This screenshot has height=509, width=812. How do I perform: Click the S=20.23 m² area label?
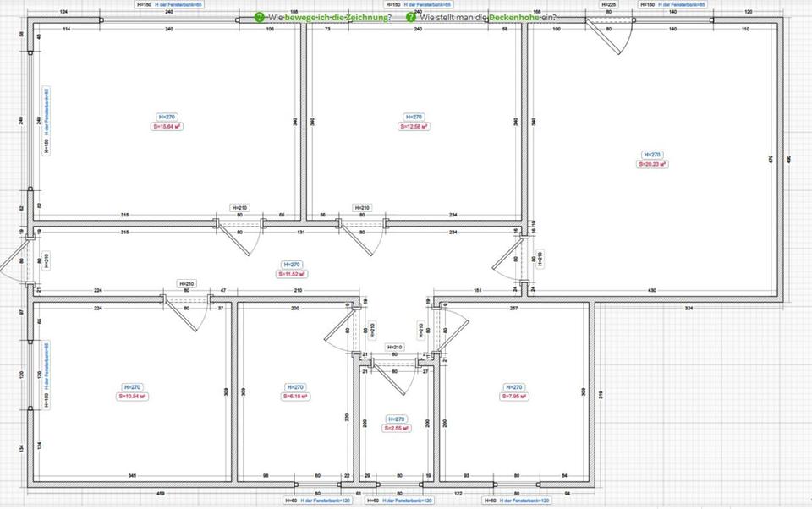651,165
